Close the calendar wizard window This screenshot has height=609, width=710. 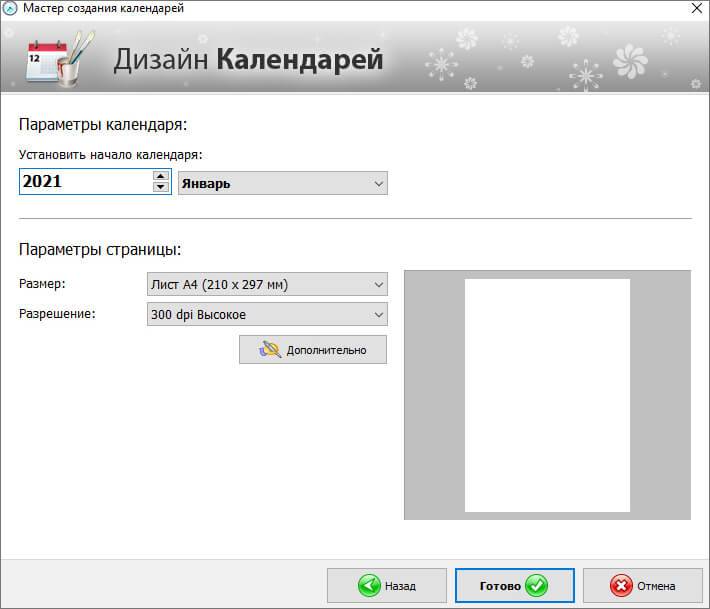[696, 9]
